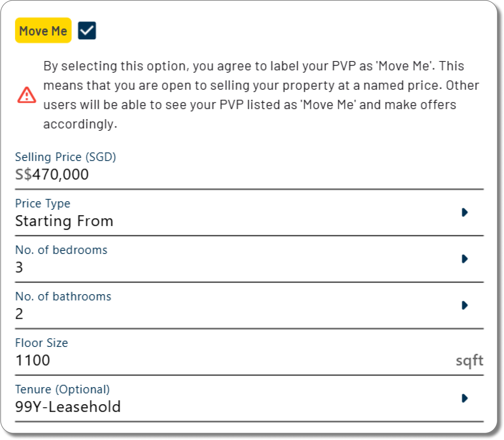
Task: Expand the No. of bedrooms arrow
Action: (x=464, y=259)
